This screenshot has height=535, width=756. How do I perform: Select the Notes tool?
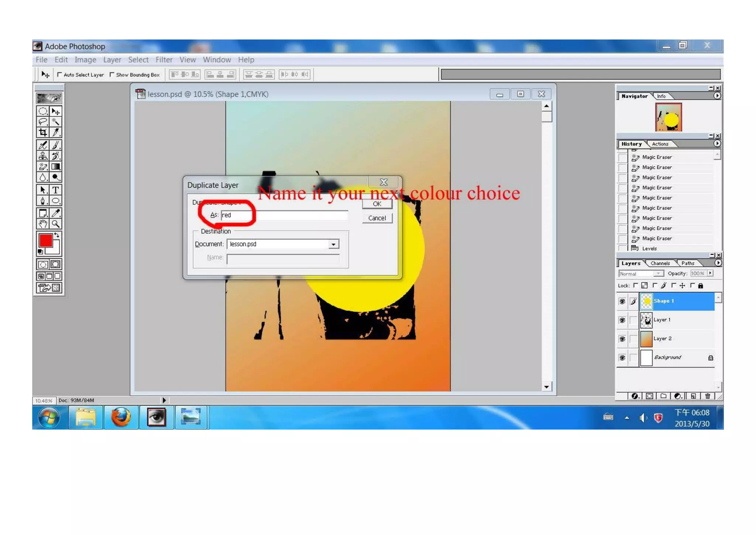click(43, 213)
